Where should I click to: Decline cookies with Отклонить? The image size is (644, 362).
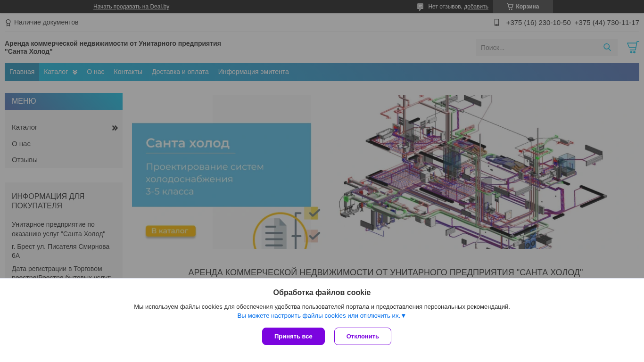[363, 336]
